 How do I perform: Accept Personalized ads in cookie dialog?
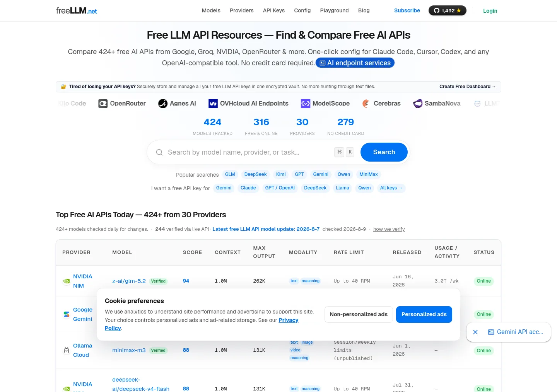424,314
